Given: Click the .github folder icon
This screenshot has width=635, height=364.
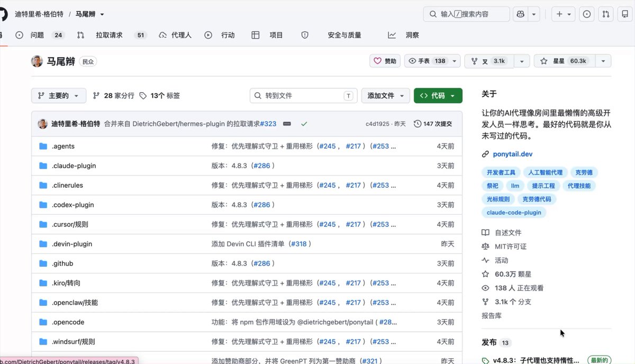Looking at the screenshot, I should (43, 263).
